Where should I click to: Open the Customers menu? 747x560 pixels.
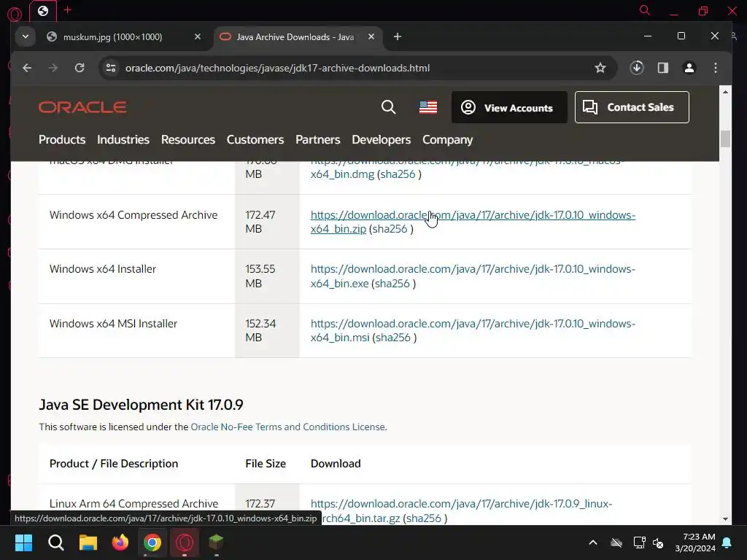tap(255, 139)
